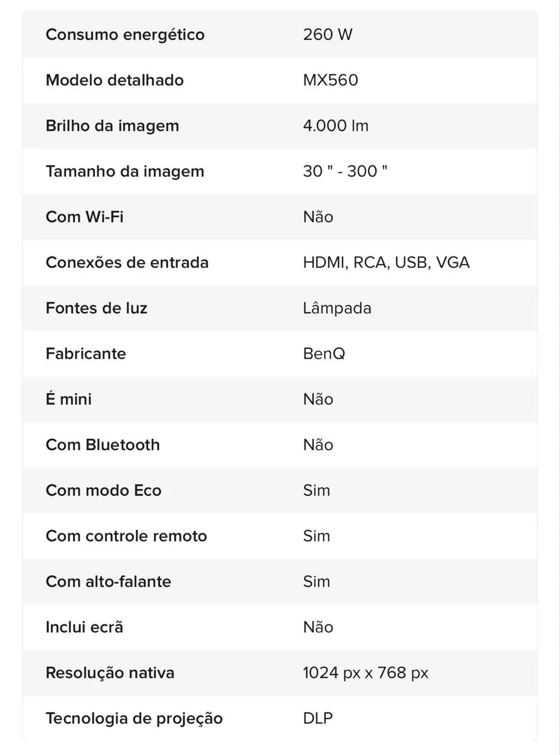Click the Inclui ecrã label
Viewport: 560px width, 755px height.
coord(84,628)
